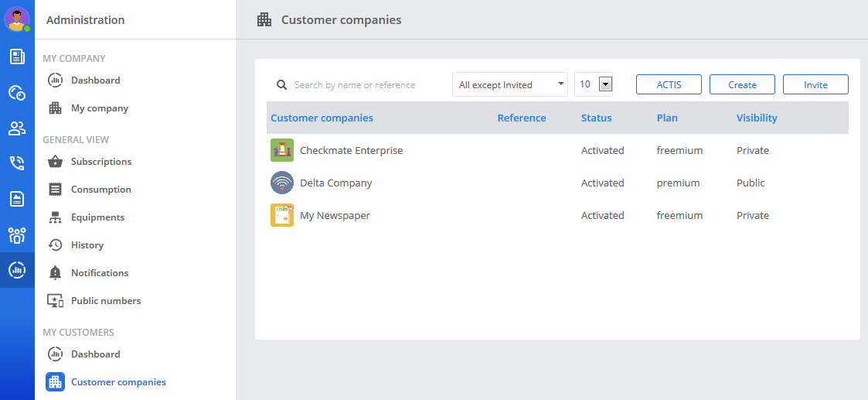The width and height of the screenshot is (868, 400).
Task: Open the contacts icon in the blue sidebar
Action: point(17,128)
